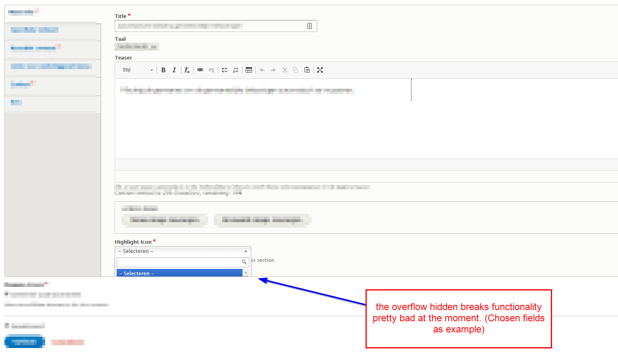618x364 pixels.
Task: Click the red link beside the submit button
Action: (67, 342)
